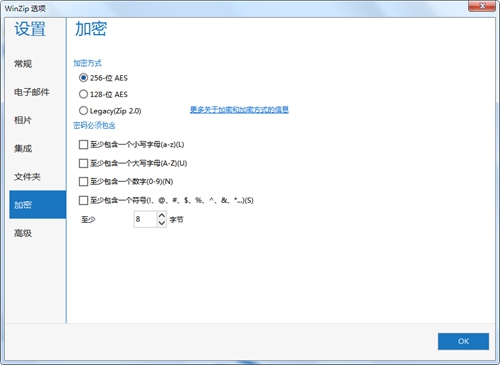Click the 至少 label beside the spinner

pos(88,220)
